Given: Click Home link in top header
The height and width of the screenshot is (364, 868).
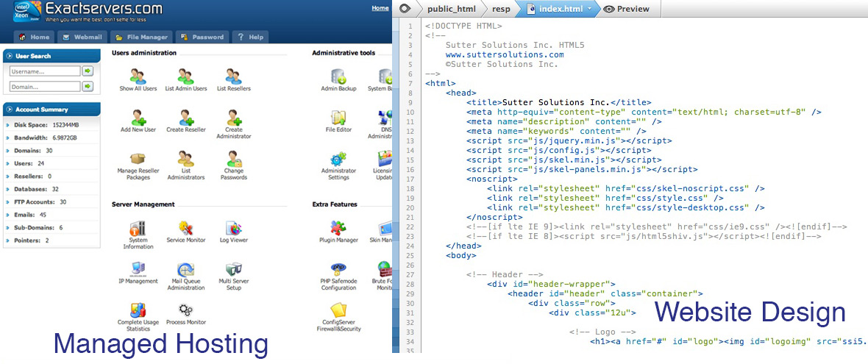Looking at the screenshot, I should coord(380,8).
